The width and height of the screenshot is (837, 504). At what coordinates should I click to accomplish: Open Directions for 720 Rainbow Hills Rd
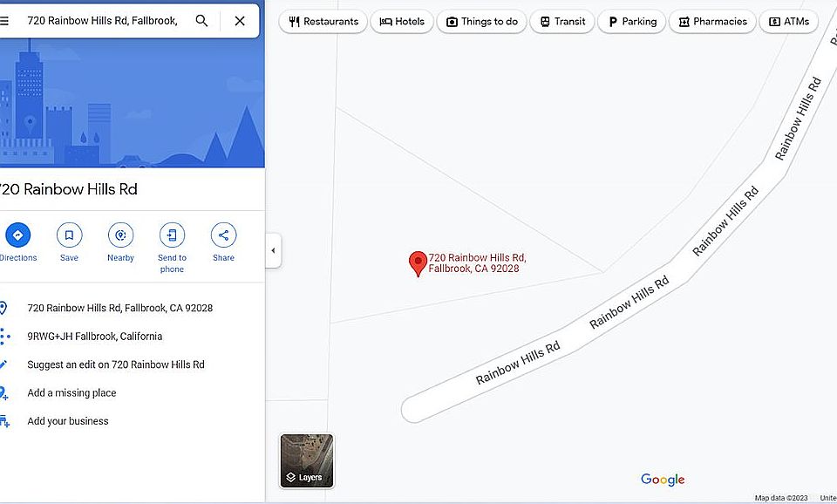[18, 235]
